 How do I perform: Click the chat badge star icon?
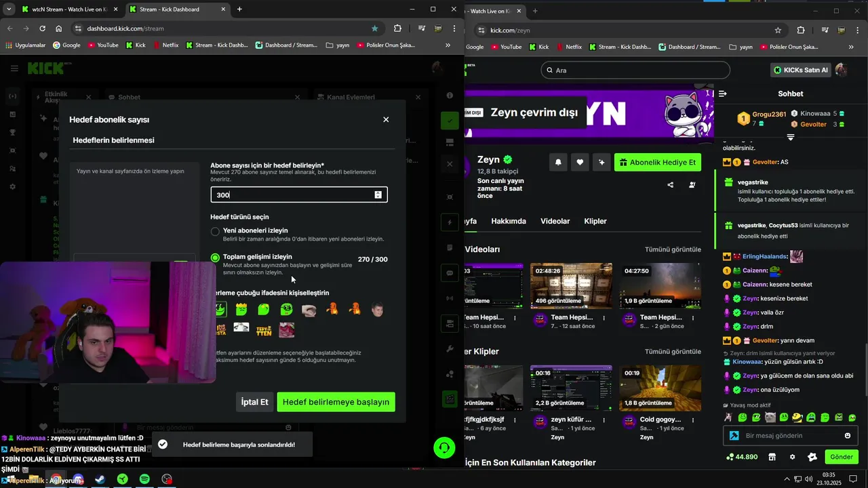[812, 457]
